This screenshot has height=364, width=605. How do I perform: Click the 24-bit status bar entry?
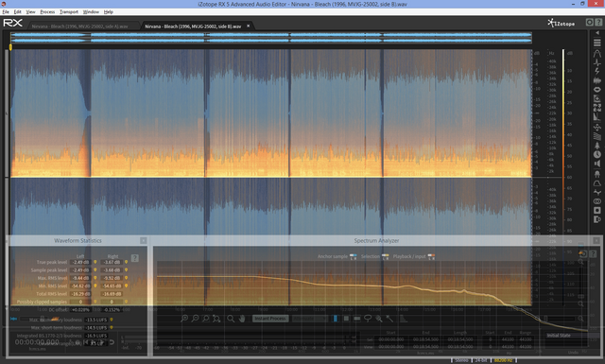pos(481,360)
